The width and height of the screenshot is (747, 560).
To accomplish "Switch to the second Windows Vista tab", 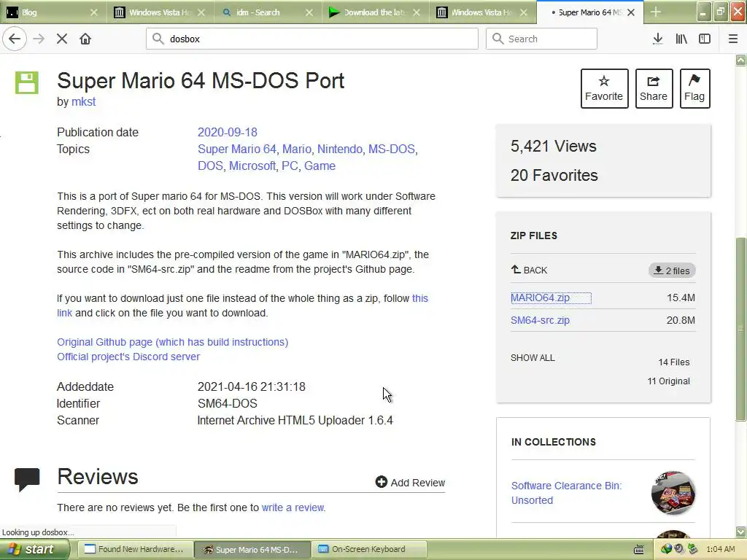I will pos(481,12).
